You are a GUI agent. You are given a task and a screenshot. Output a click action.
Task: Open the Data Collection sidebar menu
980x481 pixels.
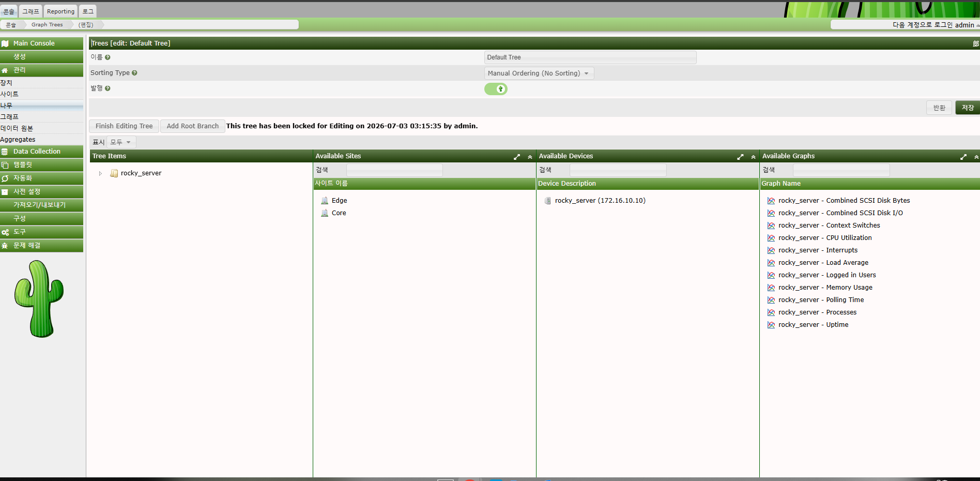41,152
